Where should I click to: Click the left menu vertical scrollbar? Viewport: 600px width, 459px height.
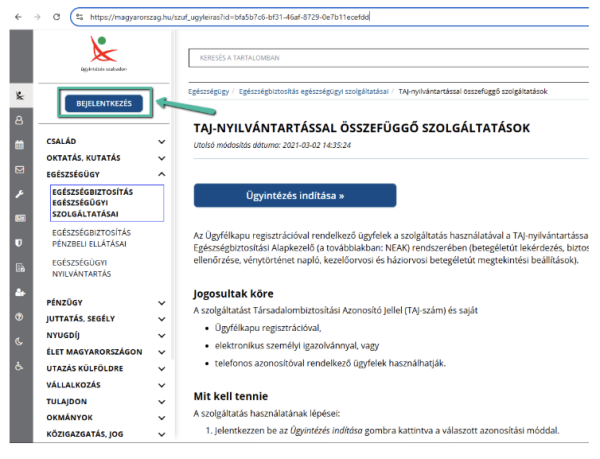tap(173, 195)
